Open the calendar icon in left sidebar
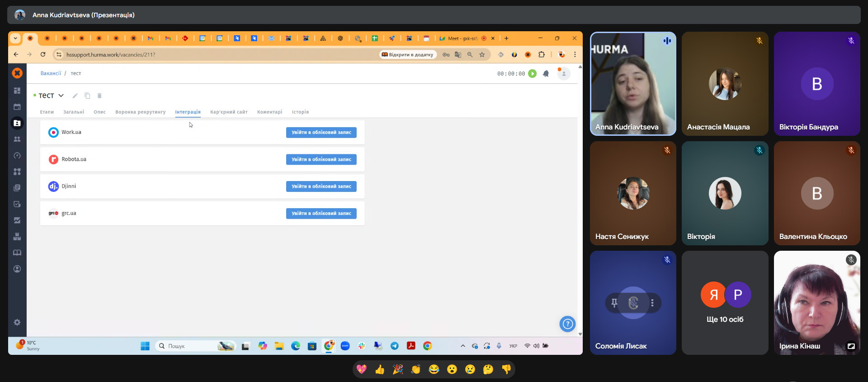Viewport: 868px width, 382px height. [17, 107]
